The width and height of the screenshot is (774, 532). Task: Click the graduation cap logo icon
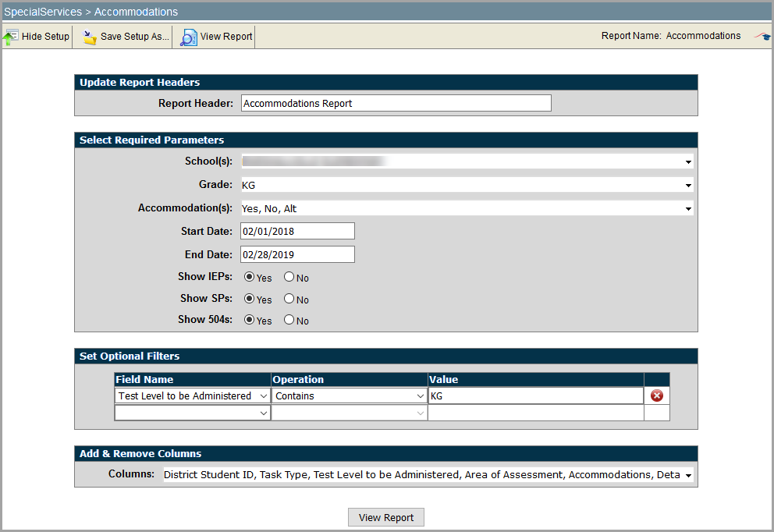pos(762,36)
